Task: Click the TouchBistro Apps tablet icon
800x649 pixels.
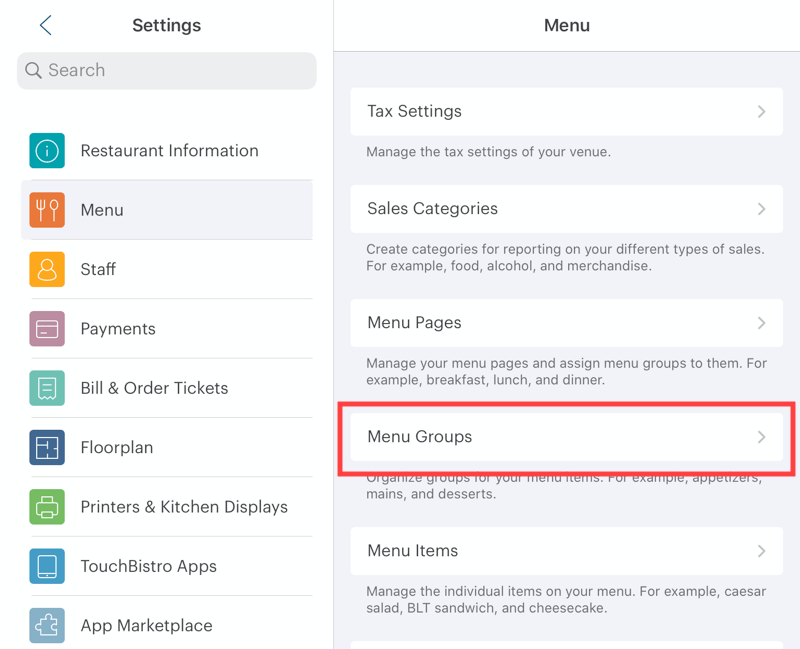Action: 48,566
